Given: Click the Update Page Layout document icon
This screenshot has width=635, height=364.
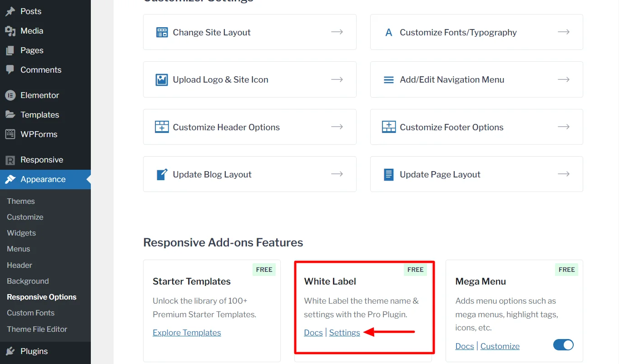Looking at the screenshot, I should (389, 174).
